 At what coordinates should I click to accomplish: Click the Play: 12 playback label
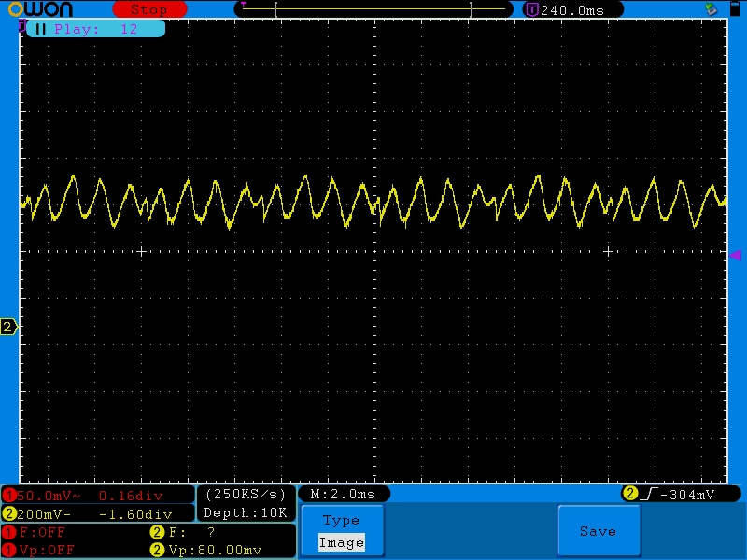[x=96, y=29]
